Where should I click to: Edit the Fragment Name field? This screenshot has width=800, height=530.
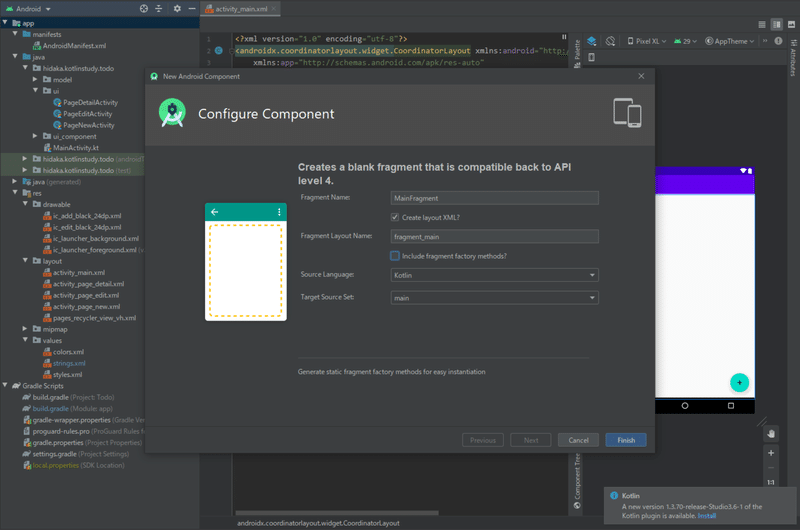pos(494,198)
